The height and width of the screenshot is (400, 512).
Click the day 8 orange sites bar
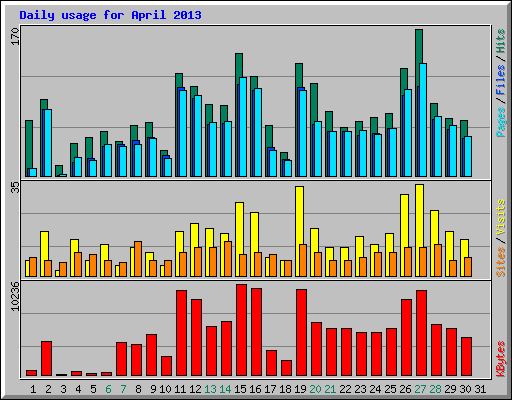(x=138, y=259)
